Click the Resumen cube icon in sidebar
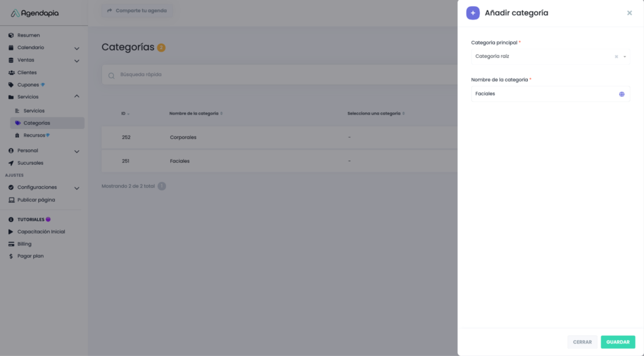This screenshot has height=356, width=644. [11, 35]
